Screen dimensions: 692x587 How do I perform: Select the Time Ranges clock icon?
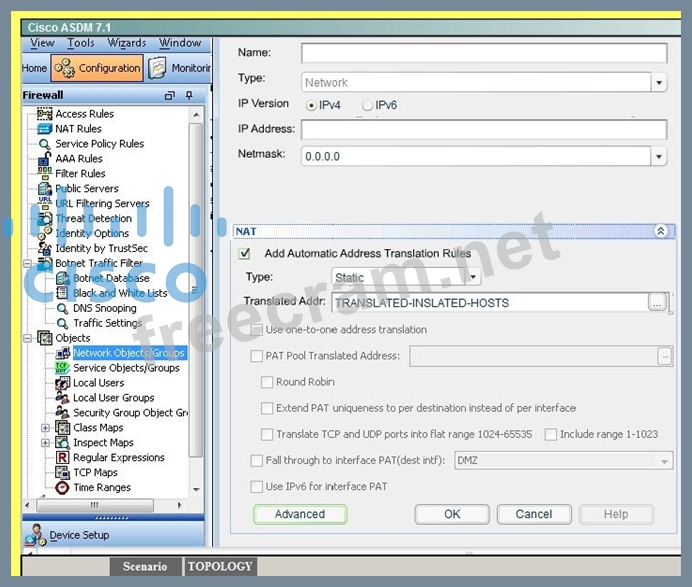(62, 488)
